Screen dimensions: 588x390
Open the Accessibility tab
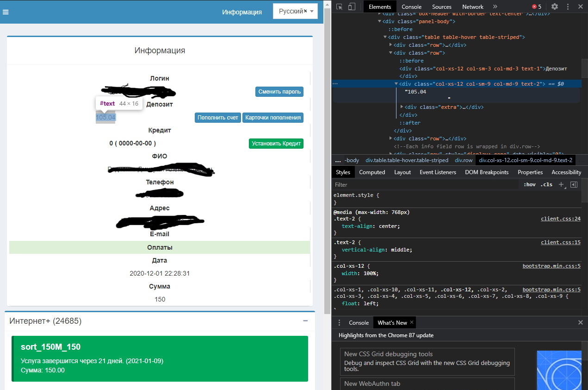566,172
